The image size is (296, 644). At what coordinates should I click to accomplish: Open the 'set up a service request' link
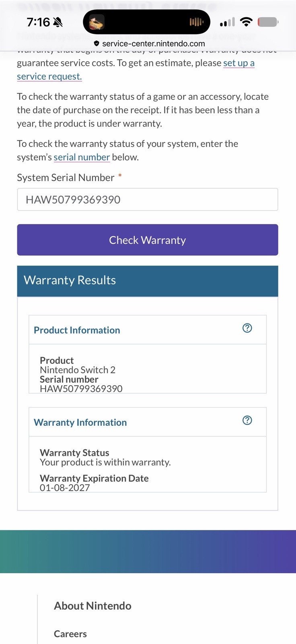[136, 70]
